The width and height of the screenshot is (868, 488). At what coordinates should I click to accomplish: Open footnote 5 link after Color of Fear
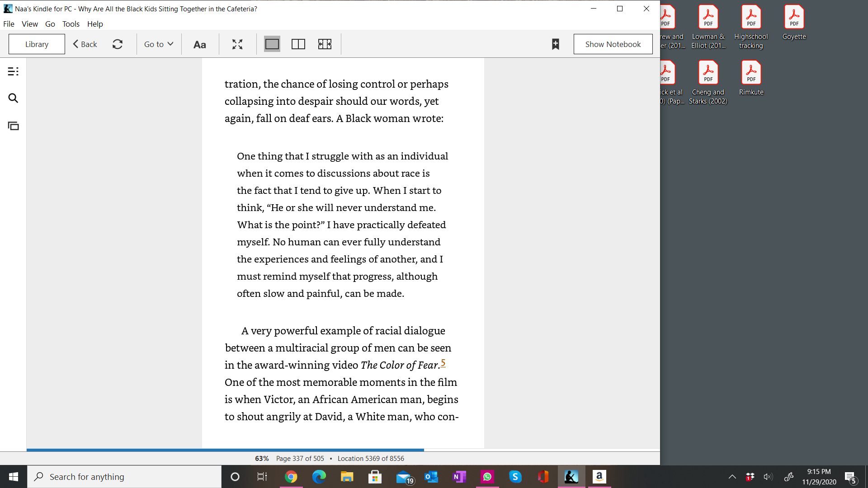pos(443,363)
